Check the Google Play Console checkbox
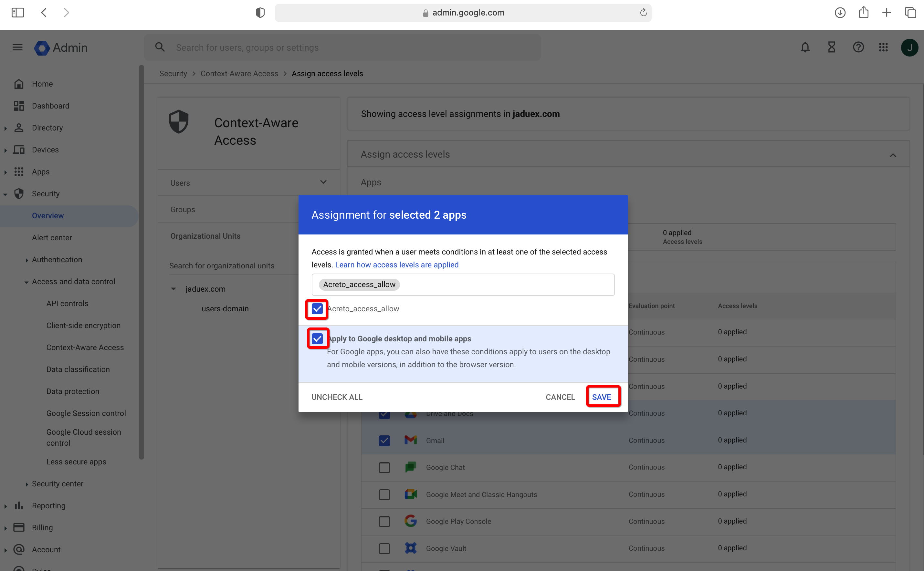Viewport: 924px width, 571px height. (x=384, y=522)
